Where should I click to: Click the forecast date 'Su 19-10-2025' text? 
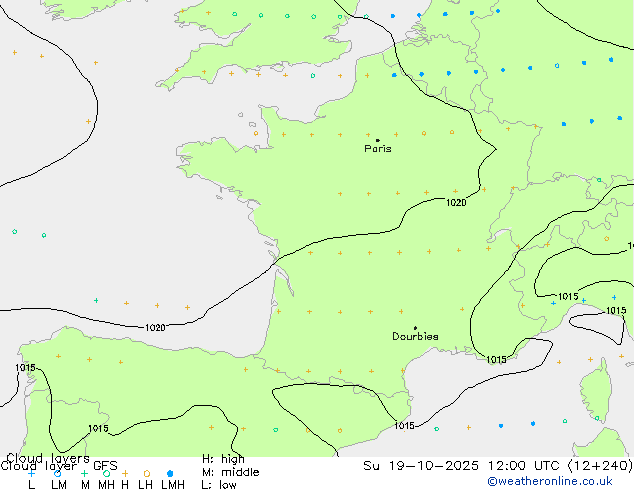click(x=421, y=466)
